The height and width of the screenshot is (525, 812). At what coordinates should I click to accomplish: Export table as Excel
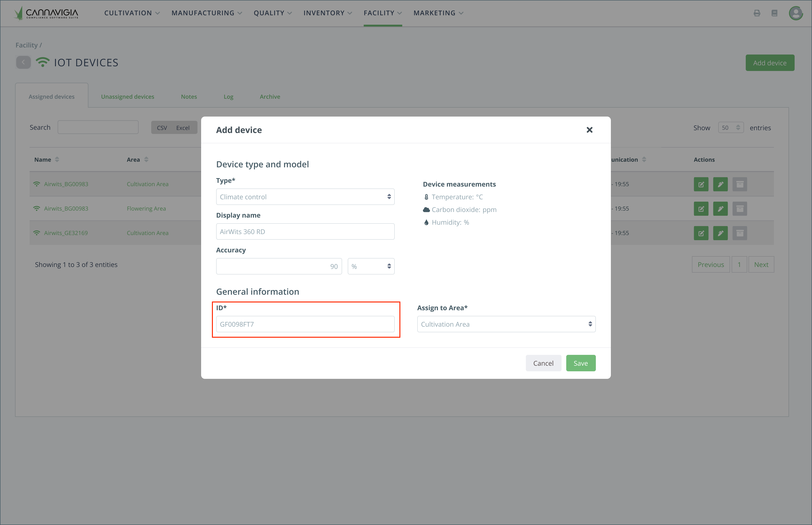(183, 128)
